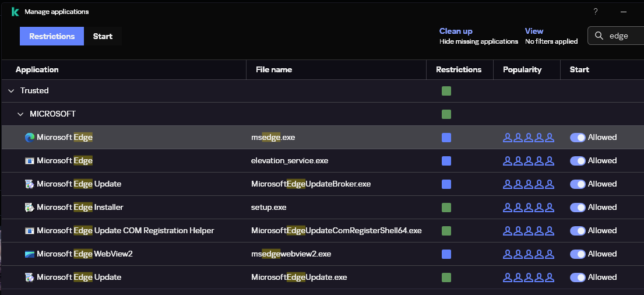Image resolution: width=644 pixels, height=295 pixels.
Task: Click the WebView2 application icon
Action: pos(30,254)
